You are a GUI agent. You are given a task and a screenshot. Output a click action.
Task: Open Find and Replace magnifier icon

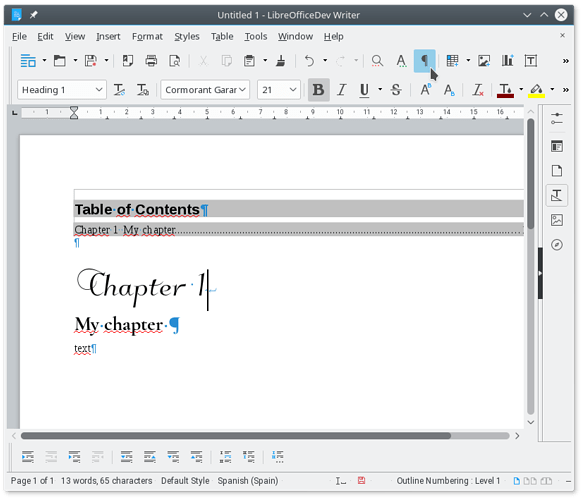[377, 61]
